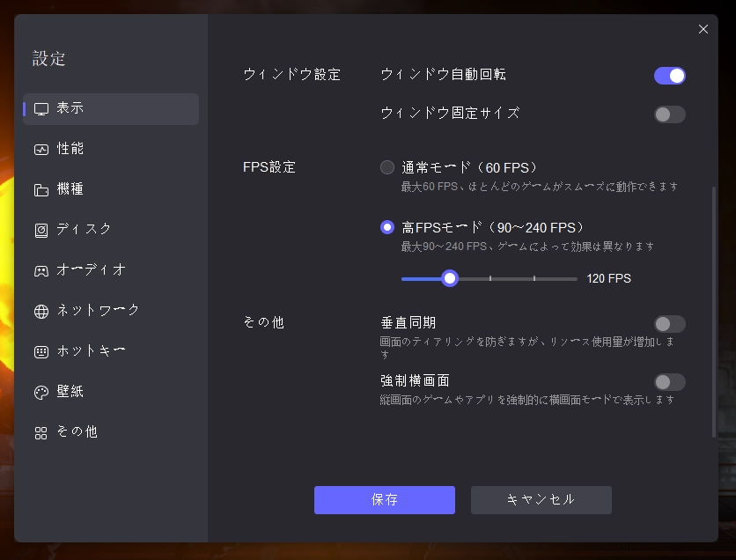Click the third tick mark on FPS slider
Viewport: 736px width, 560px height.
534,278
